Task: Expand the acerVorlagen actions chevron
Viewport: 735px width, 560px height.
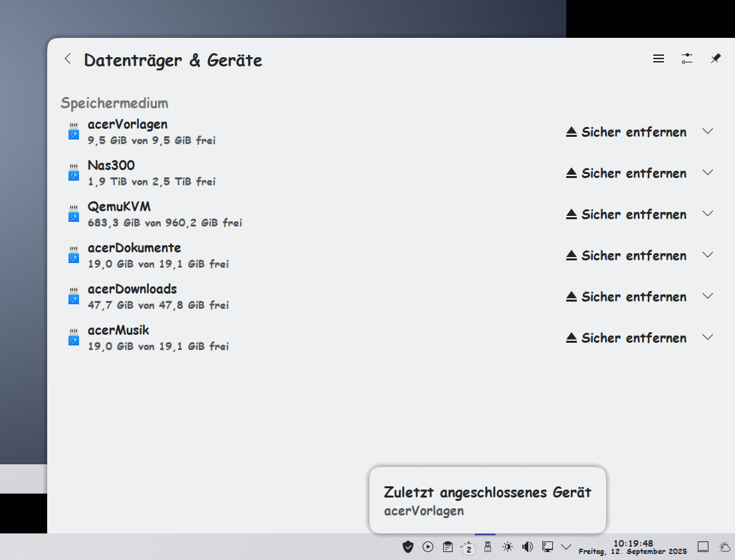Action: coord(708,132)
